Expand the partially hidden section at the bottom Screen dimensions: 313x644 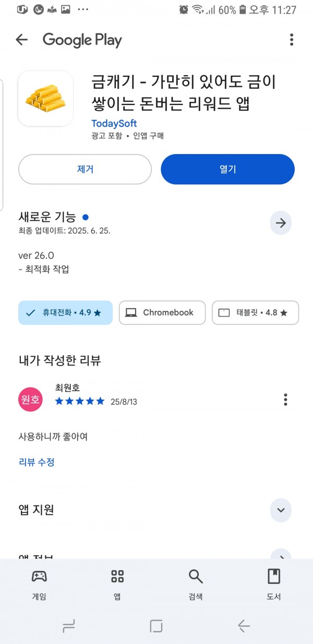coord(281,554)
